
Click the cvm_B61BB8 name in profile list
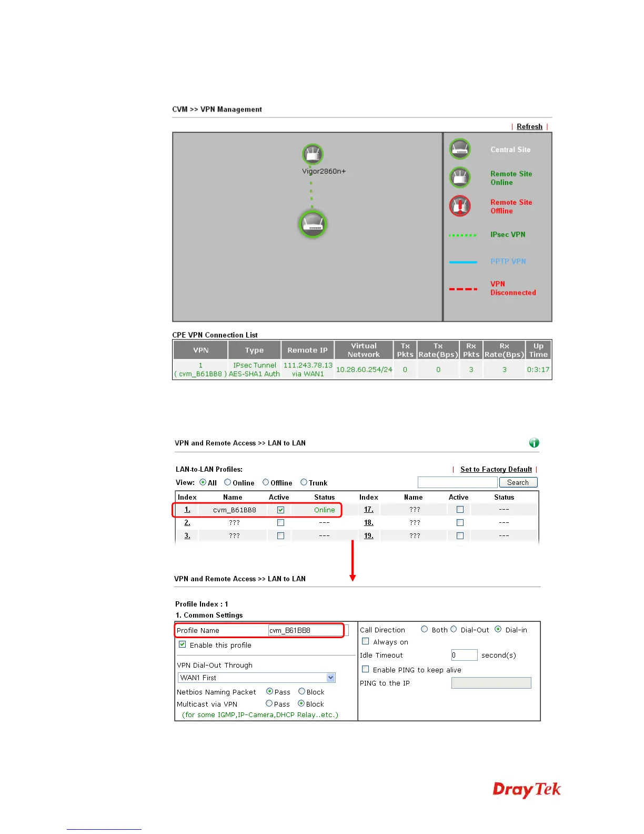click(x=235, y=510)
